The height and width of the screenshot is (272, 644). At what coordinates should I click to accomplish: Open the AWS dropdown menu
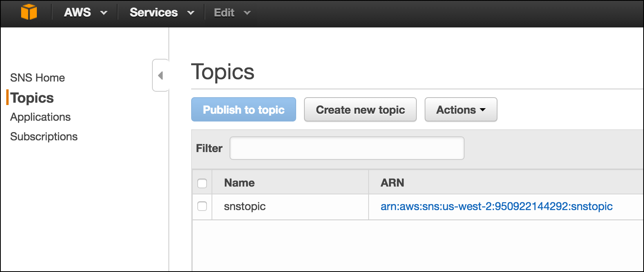tap(85, 13)
